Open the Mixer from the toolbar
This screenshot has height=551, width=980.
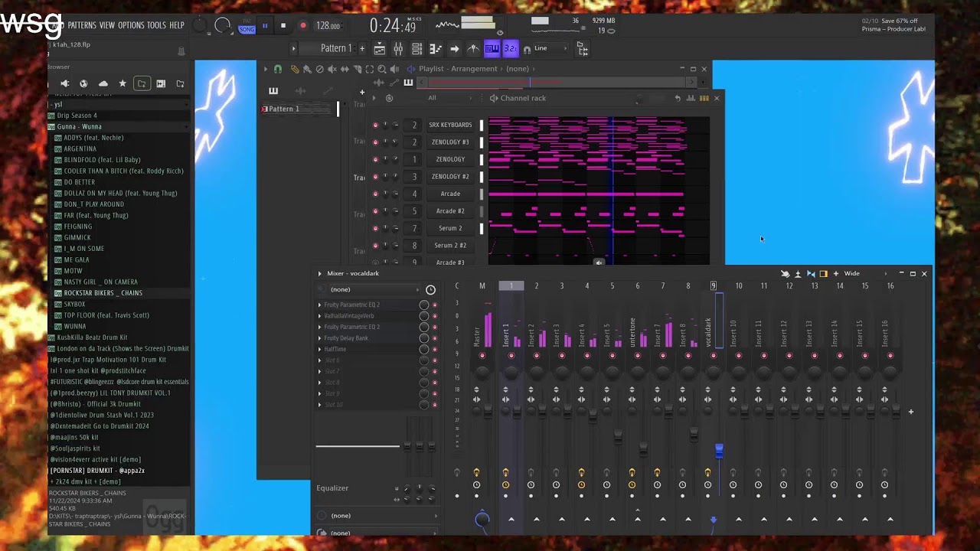coord(398,49)
